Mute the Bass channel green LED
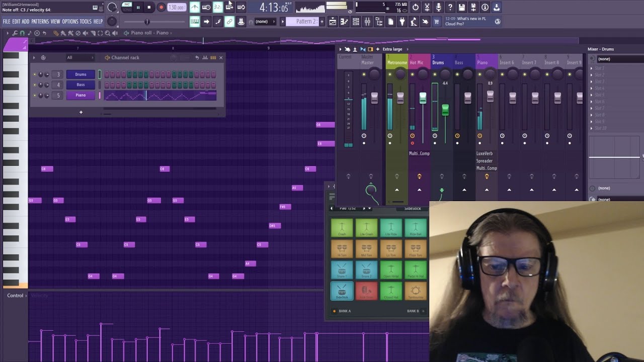Screen dimensions: 644x362 tap(35, 85)
